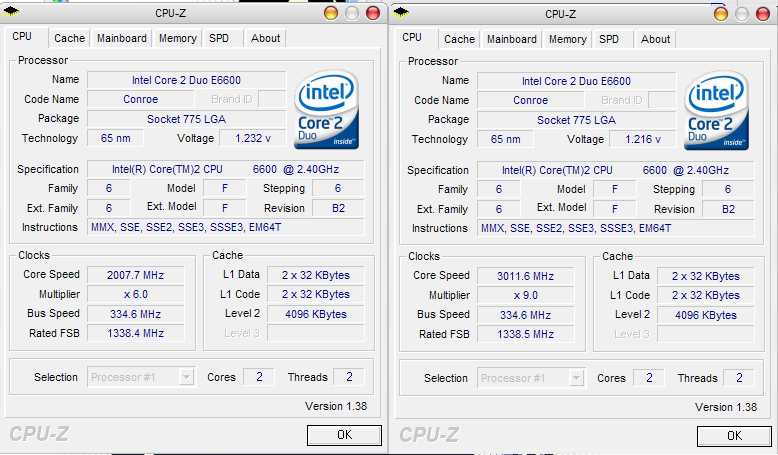778x455 pixels.
Task: Click Bus Speed 334.6 MHz in left window
Action: (x=135, y=314)
